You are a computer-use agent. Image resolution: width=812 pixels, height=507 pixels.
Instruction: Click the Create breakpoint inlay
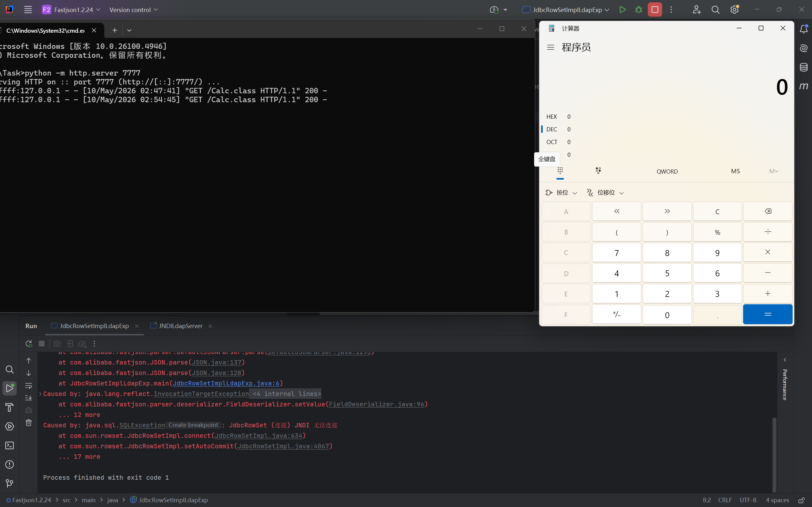[193, 425]
